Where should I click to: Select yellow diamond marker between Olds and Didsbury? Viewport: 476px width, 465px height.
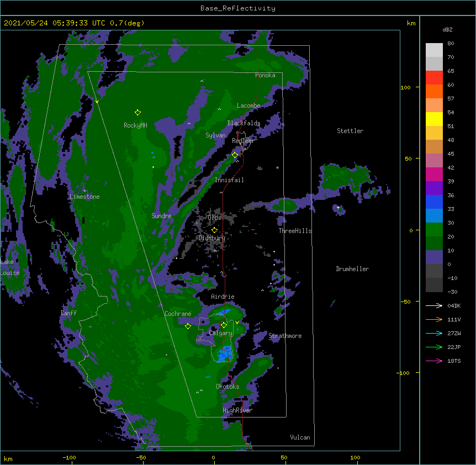coord(214,230)
